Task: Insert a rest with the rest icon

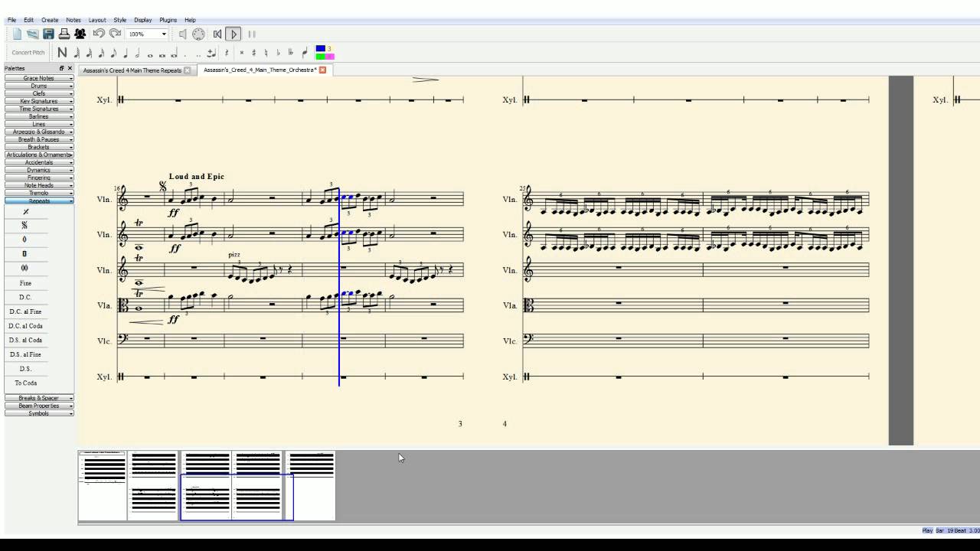Action: (x=227, y=53)
